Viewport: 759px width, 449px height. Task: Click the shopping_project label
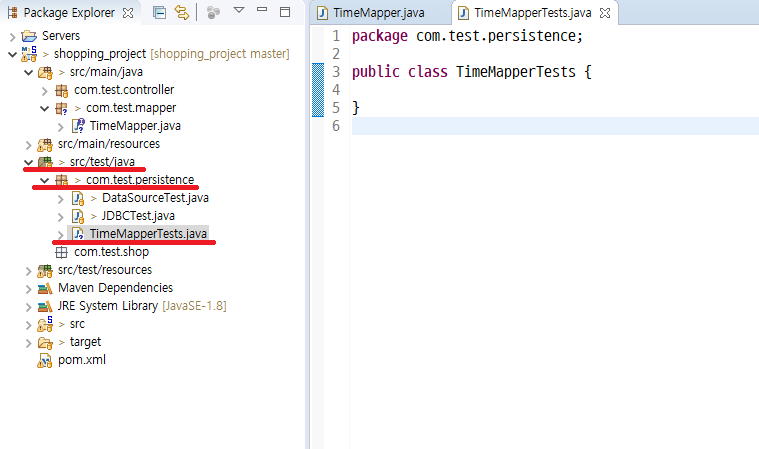(x=100, y=53)
